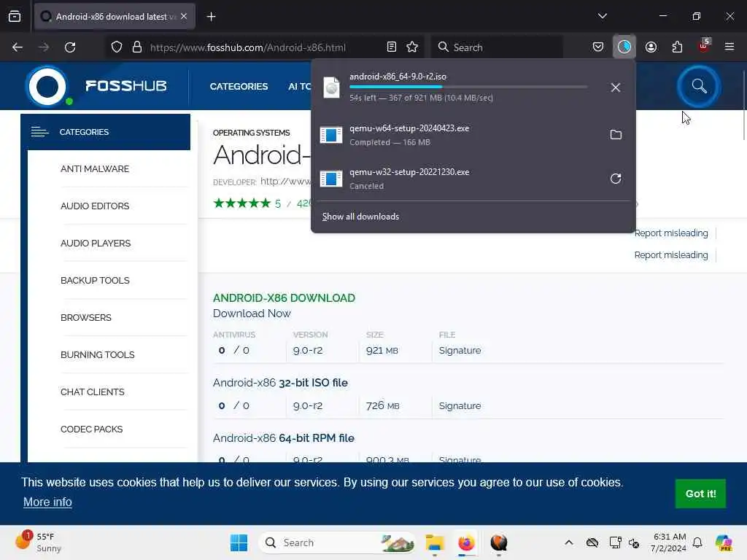
Task: Open the Firefox application menu
Action: 729,47
